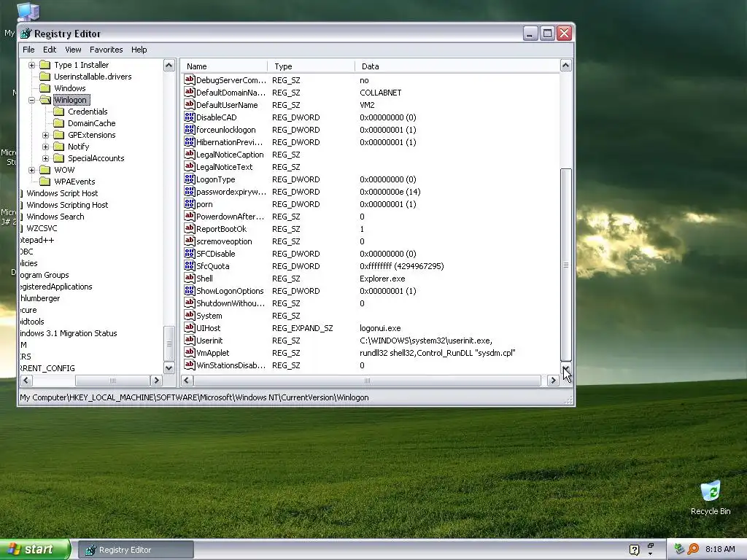The width and height of the screenshot is (747, 560).
Task: Click the Credentials folder icon in tree
Action: click(58, 112)
